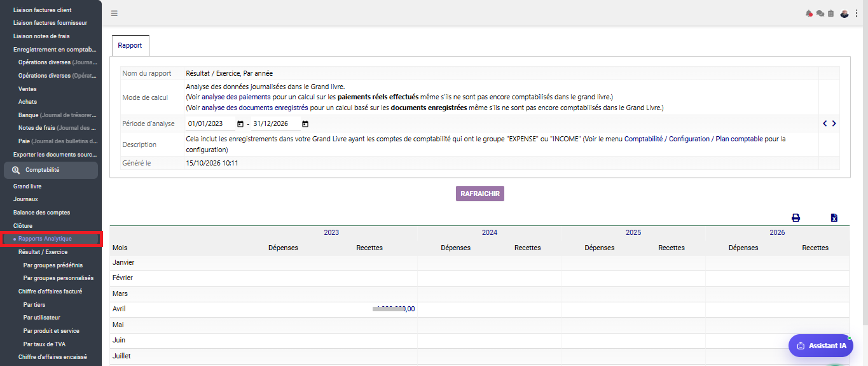This screenshot has width=868, height=366.
Task: Click the report name 'Résultat / Exercice, Par année'
Action: coord(230,73)
